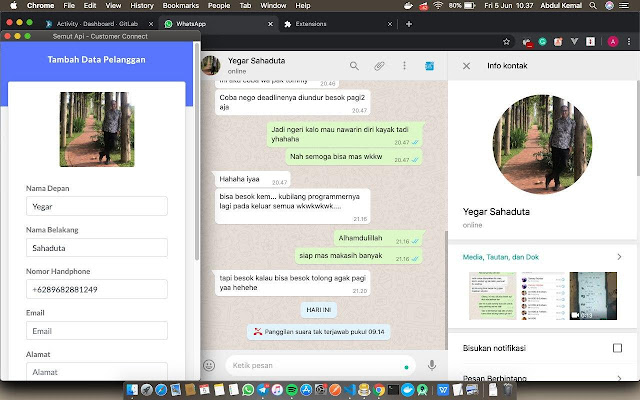The image size is (640, 400).
Task: Close the Extensions tab
Action: [x=389, y=24]
